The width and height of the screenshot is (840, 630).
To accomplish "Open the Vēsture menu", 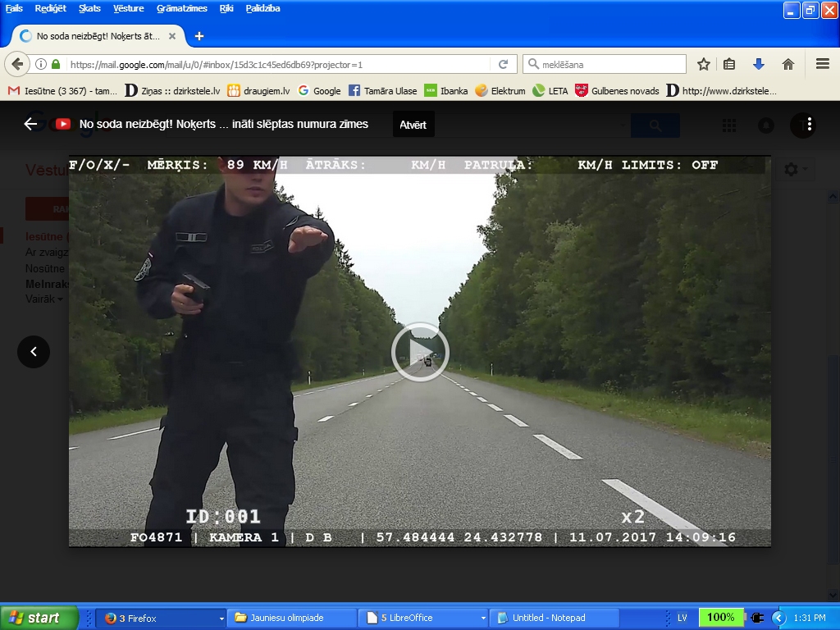I will point(126,8).
